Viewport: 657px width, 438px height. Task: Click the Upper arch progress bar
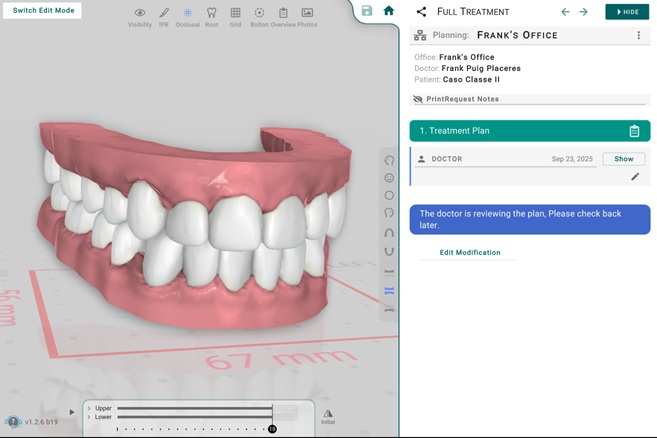(195, 408)
